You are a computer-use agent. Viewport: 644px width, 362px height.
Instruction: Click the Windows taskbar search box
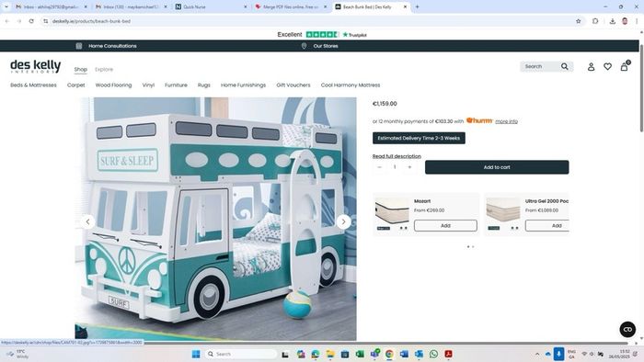(241, 354)
